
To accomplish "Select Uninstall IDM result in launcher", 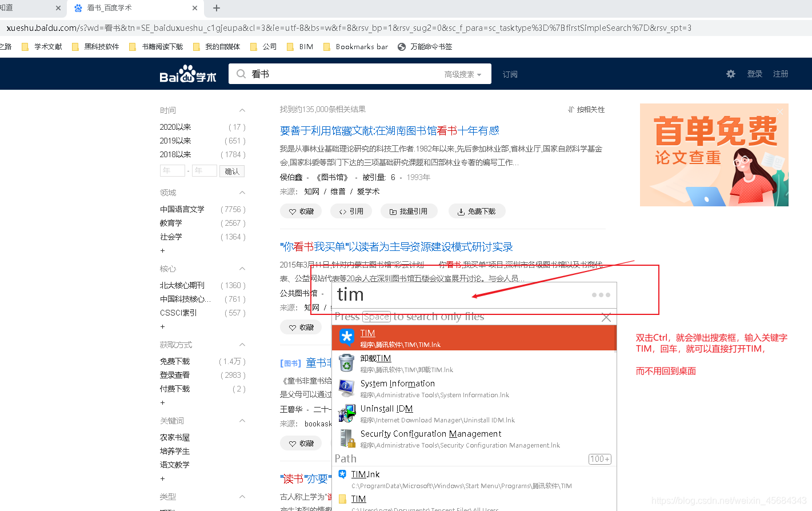I will [x=474, y=413].
